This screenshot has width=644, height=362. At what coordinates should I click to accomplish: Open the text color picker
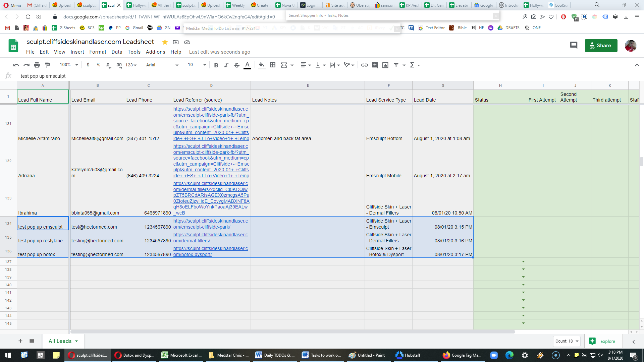247,65
